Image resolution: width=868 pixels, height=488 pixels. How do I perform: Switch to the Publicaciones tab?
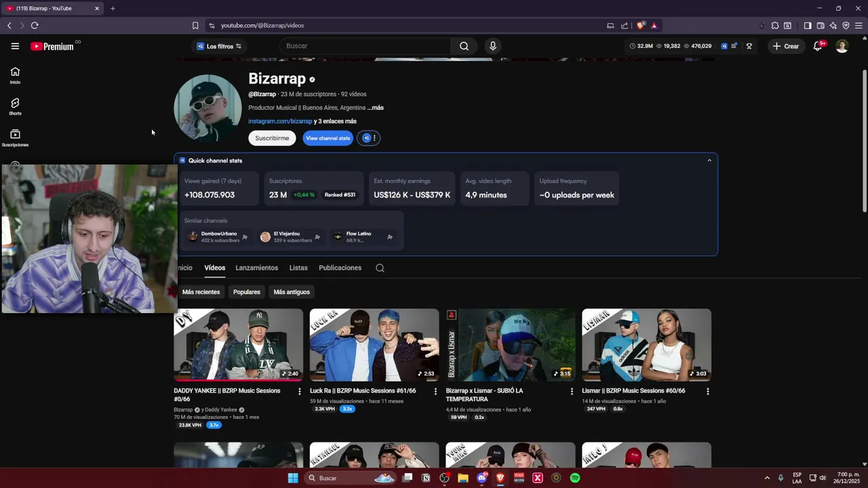[x=340, y=268]
